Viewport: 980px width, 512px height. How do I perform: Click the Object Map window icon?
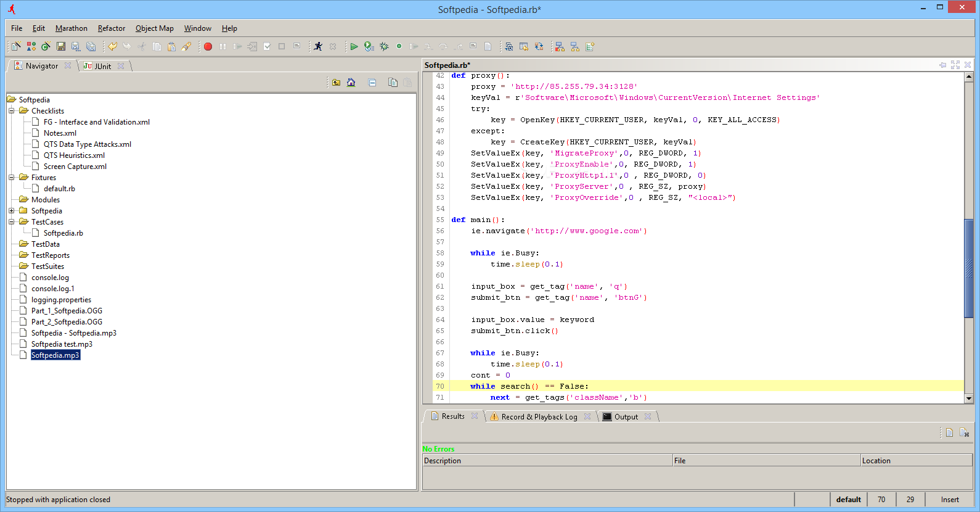tap(509, 46)
